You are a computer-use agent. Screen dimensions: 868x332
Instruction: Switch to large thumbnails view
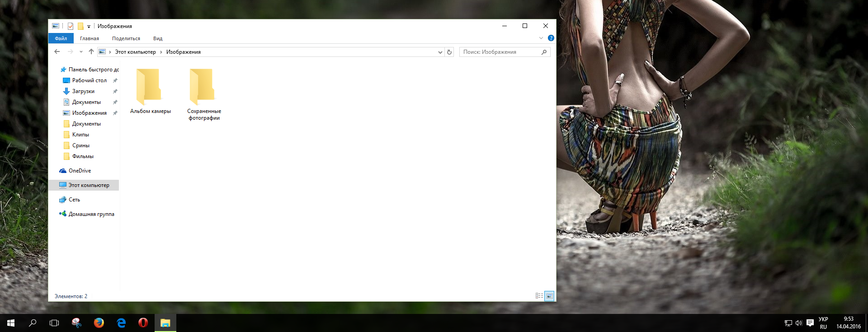click(x=549, y=296)
